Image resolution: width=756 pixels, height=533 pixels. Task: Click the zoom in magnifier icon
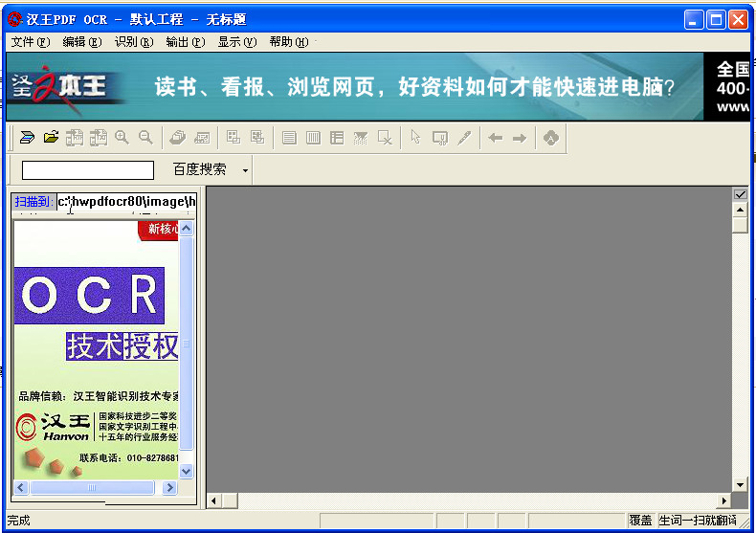point(122,138)
